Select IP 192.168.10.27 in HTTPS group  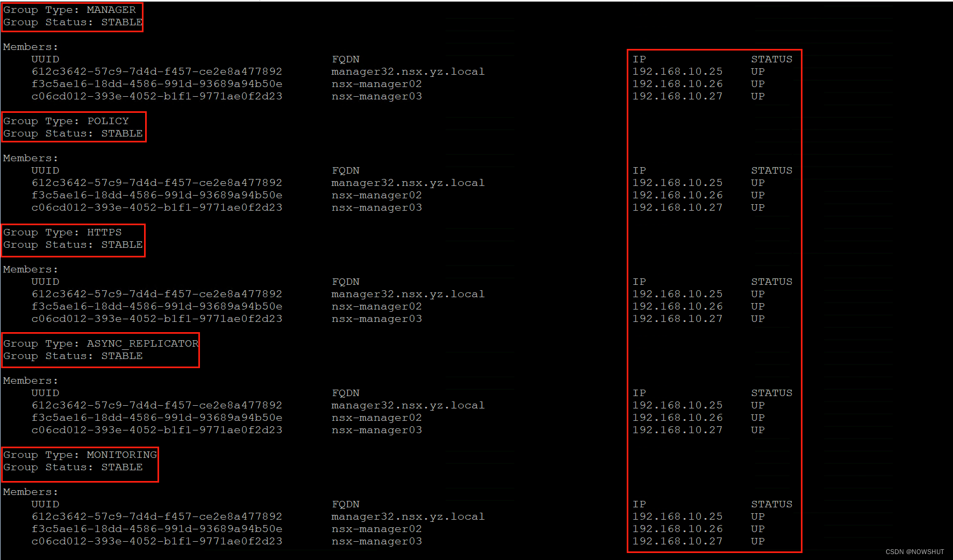coord(677,319)
